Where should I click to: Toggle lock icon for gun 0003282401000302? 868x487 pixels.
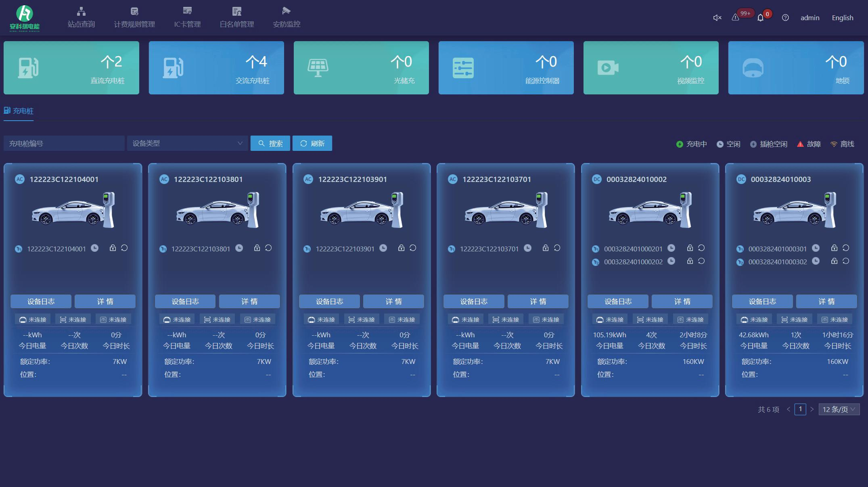pos(834,261)
